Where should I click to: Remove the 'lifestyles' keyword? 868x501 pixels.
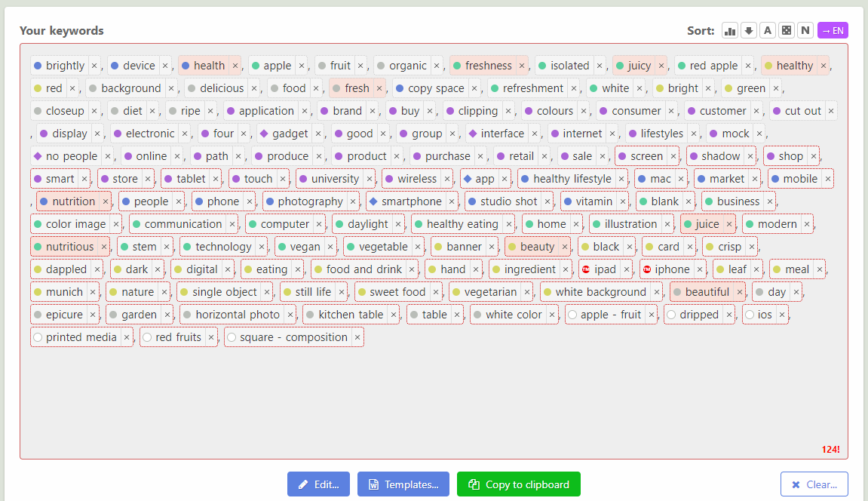(x=694, y=134)
